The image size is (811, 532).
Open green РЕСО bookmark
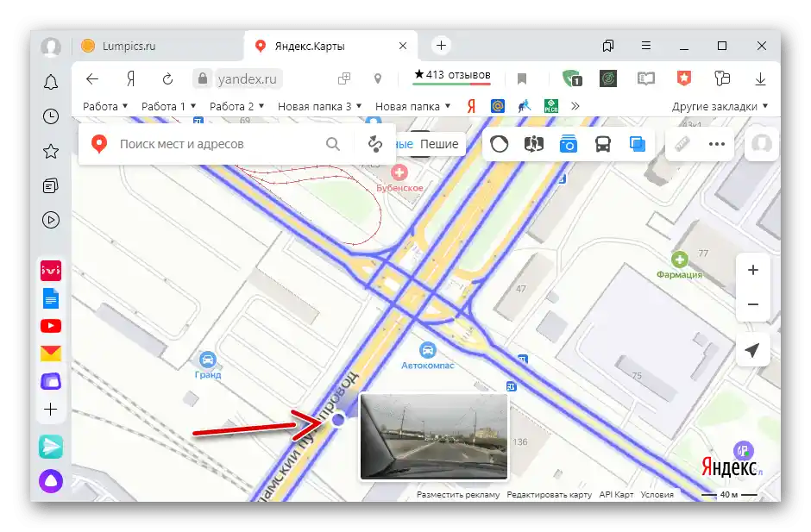tap(551, 107)
